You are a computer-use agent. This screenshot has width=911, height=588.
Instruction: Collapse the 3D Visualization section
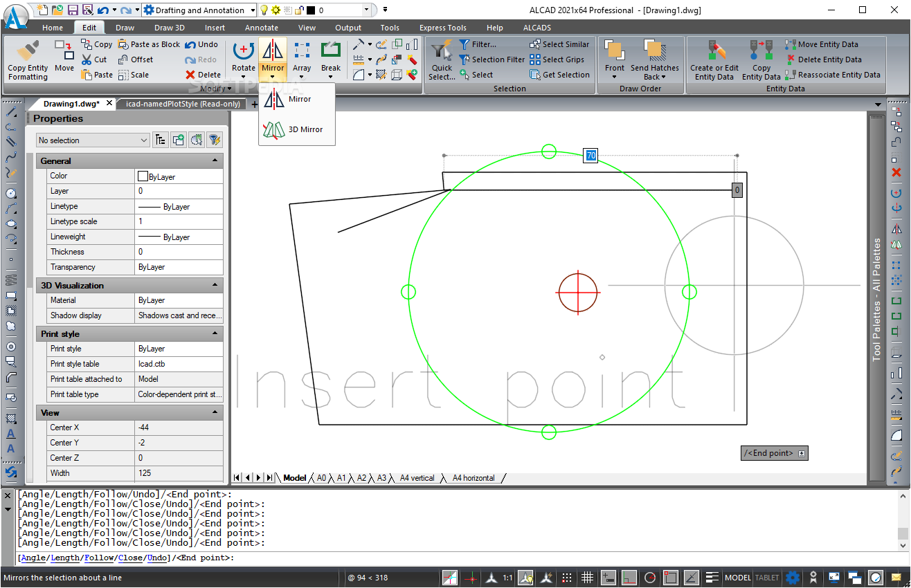[215, 285]
